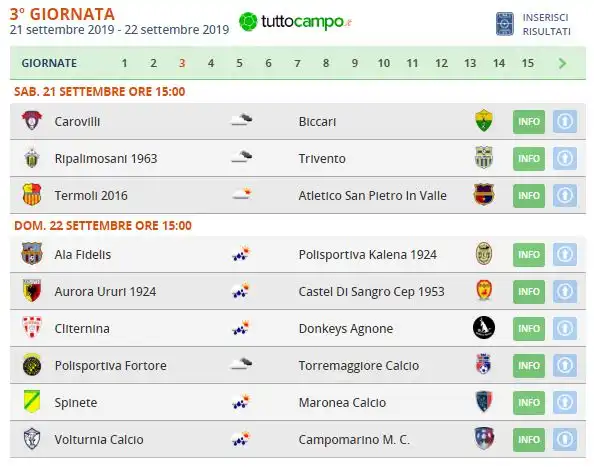Open the Polisportiva Fortore team link
This screenshot has width=594, height=467.
click(x=110, y=365)
